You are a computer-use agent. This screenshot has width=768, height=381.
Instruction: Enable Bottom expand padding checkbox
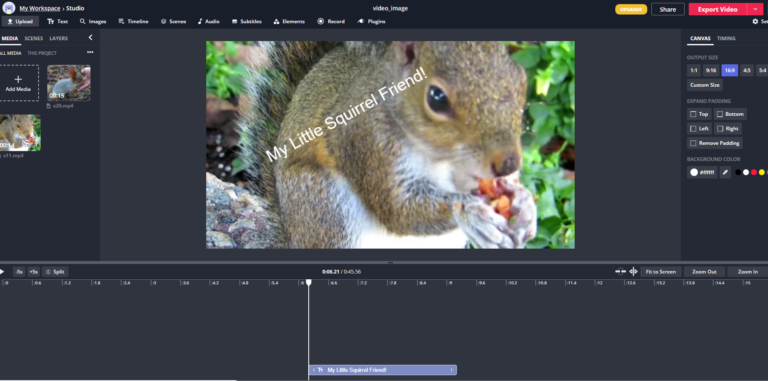tap(720, 114)
